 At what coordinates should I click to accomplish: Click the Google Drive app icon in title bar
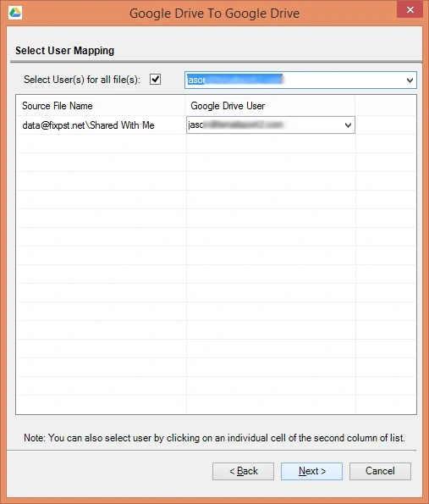14,13
